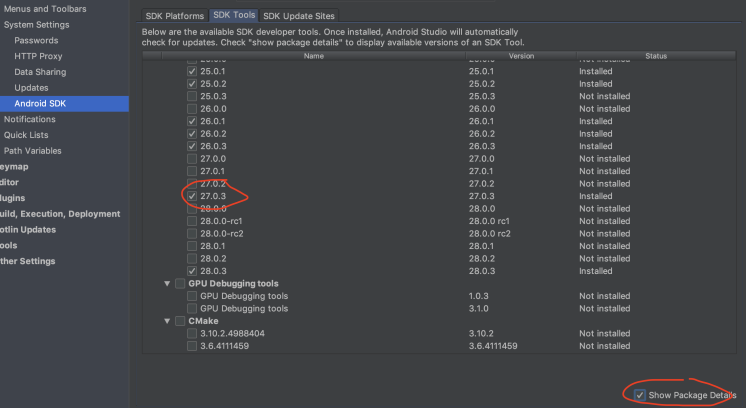The width and height of the screenshot is (746, 408).
Task: Switch to the SDK Platforms tab
Action: (x=175, y=16)
